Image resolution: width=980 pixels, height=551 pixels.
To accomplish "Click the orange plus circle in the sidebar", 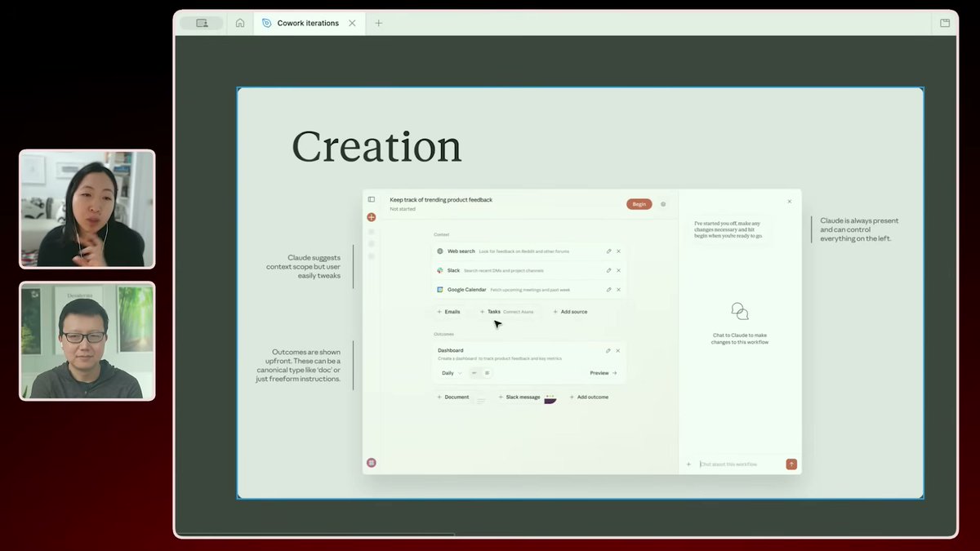I will coord(371,217).
